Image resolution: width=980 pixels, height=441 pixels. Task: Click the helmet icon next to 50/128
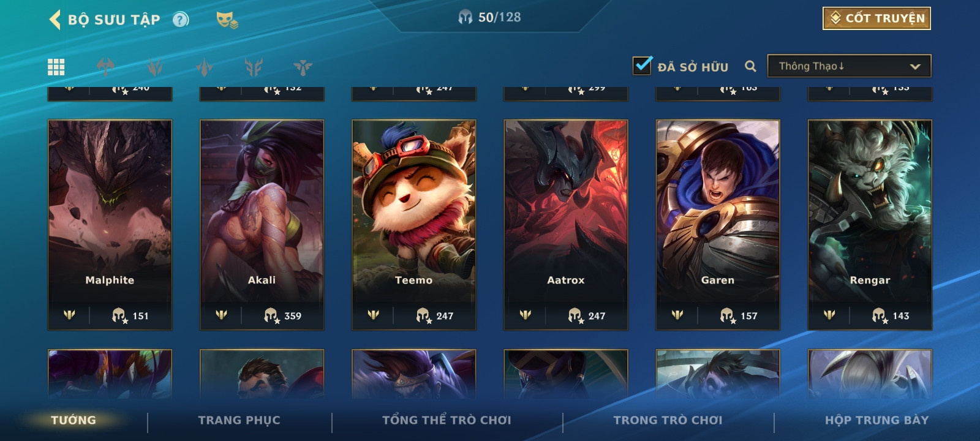click(465, 17)
